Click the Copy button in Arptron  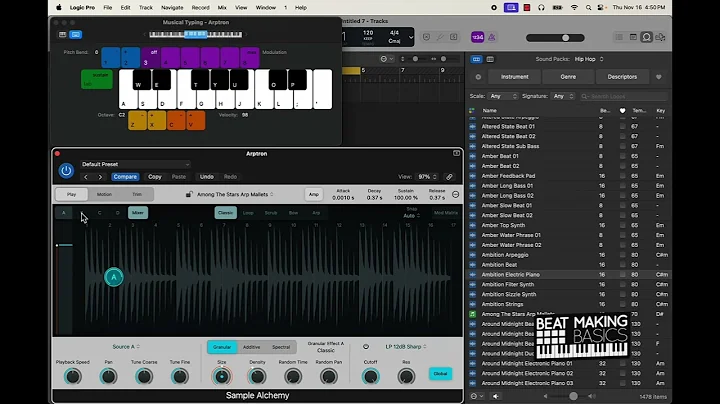tap(155, 177)
